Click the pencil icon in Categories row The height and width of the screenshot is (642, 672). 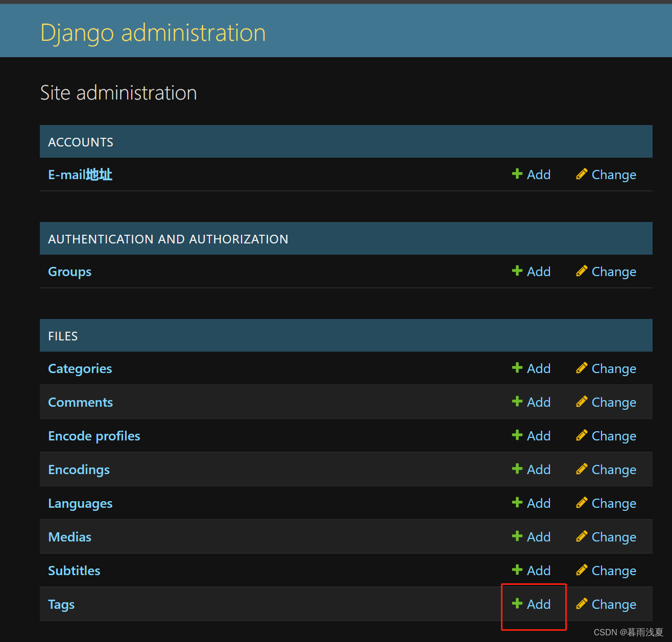coord(582,368)
